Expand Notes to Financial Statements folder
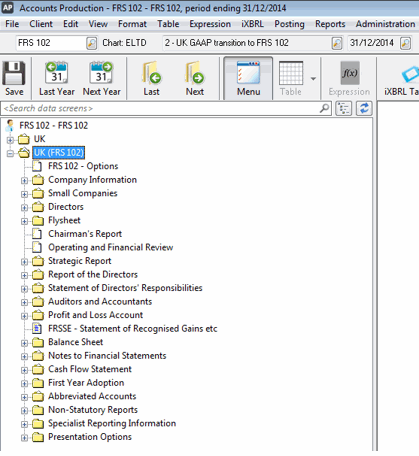419x456 pixels. tap(24, 357)
